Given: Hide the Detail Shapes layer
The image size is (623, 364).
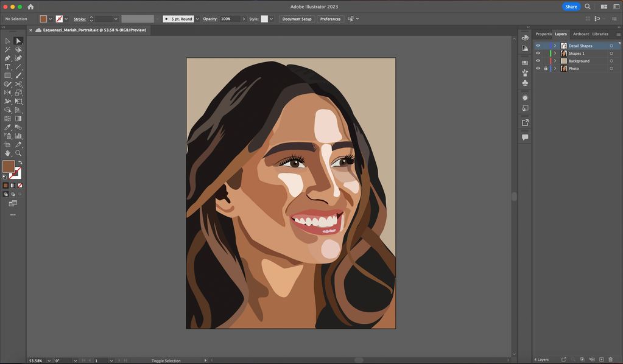Looking at the screenshot, I should tap(538, 46).
